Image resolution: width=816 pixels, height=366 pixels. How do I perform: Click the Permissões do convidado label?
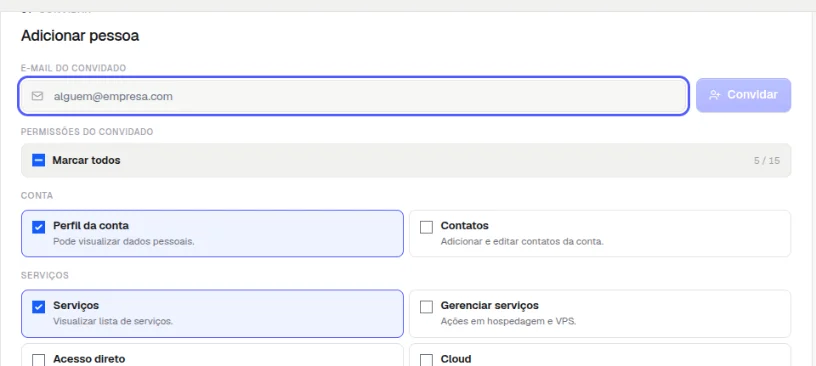click(x=87, y=132)
